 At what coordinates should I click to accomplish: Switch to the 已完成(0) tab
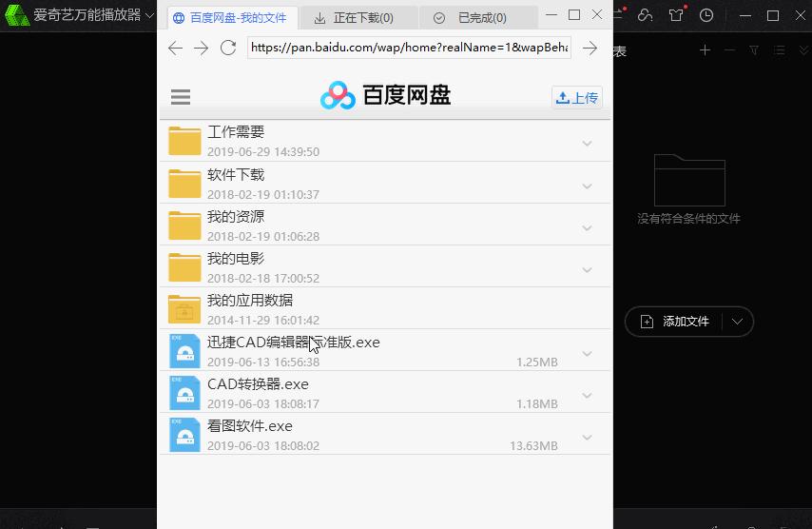point(478,18)
